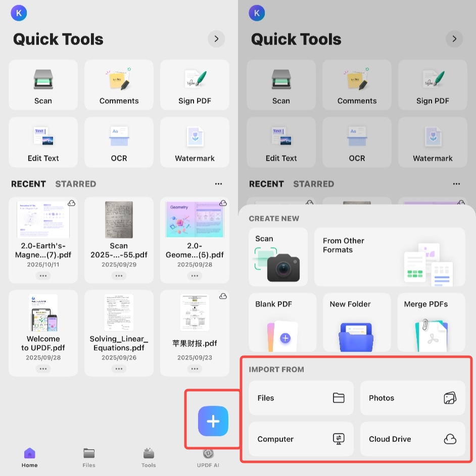This screenshot has width=476, height=476.
Task: Tap the Scan quick tool on the left home screen
Action: [43, 85]
